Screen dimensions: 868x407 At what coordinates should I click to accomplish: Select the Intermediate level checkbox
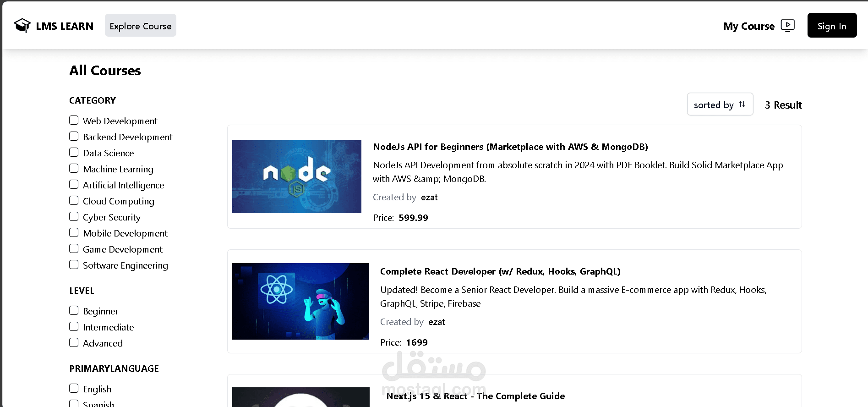74,326
